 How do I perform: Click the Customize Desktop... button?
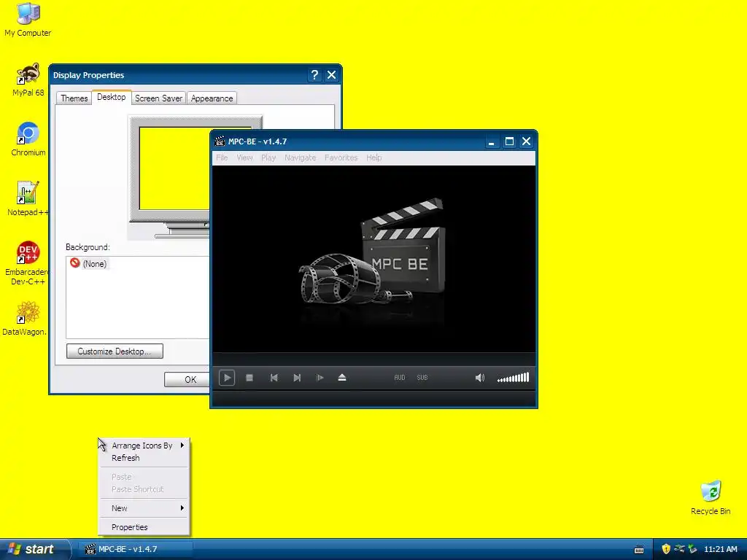[x=115, y=351]
